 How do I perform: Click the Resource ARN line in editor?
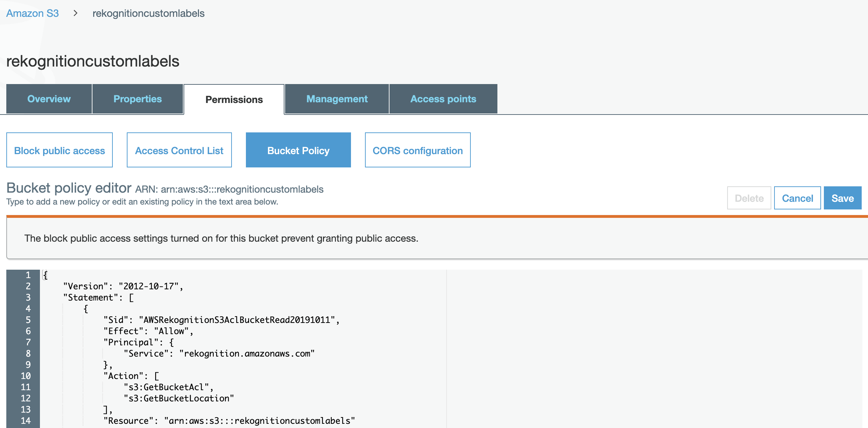point(229,421)
